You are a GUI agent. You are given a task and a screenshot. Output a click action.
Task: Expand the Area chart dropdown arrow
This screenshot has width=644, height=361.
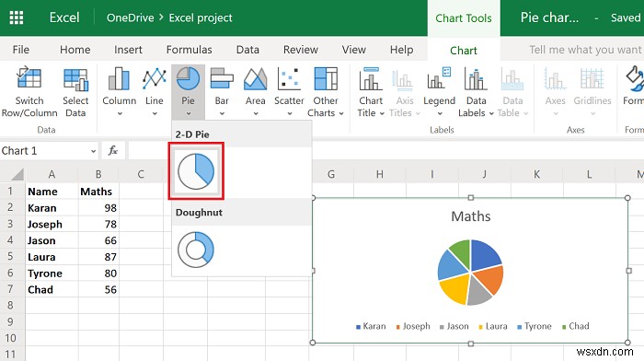pos(256,113)
